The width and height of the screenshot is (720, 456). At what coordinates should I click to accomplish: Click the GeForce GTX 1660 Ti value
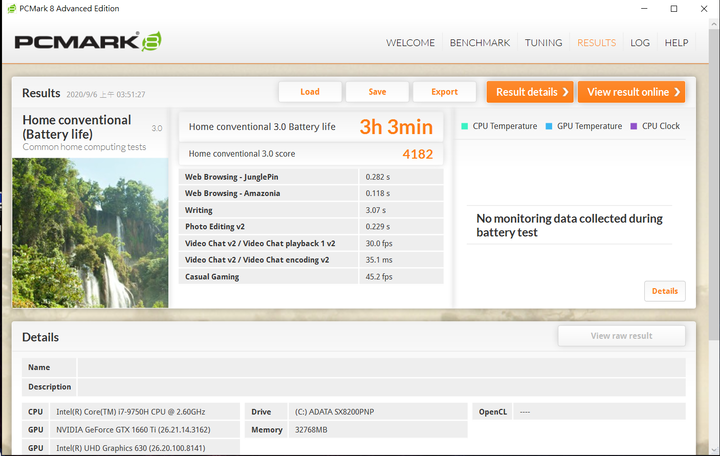tap(133, 430)
